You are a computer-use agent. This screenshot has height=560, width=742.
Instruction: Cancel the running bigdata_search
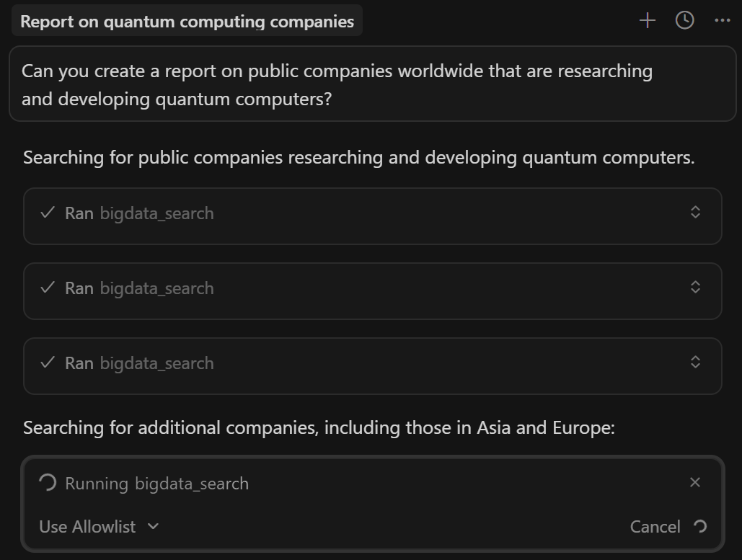655,526
